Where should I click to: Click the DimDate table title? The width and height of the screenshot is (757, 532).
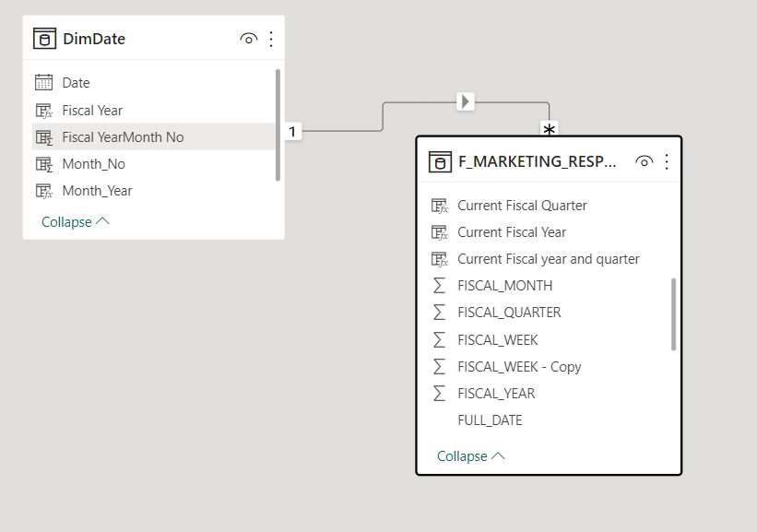pos(94,39)
